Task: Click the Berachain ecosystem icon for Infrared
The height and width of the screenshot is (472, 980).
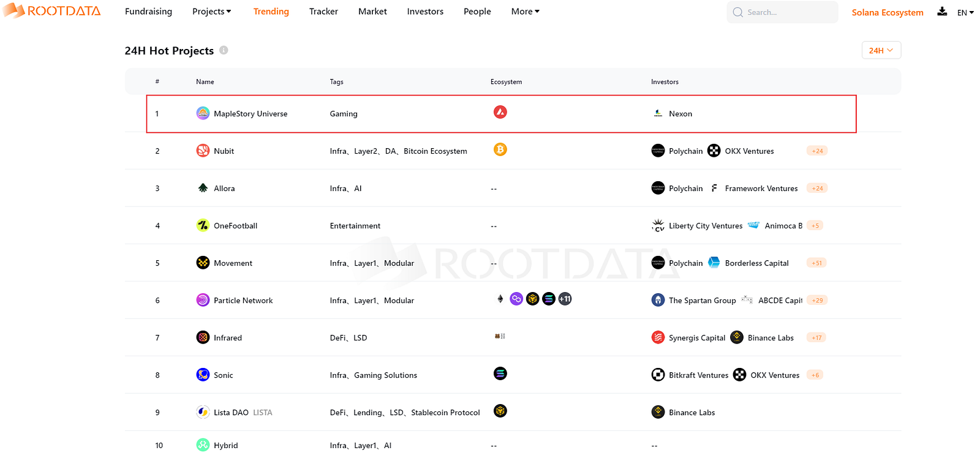Action: click(x=500, y=336)
